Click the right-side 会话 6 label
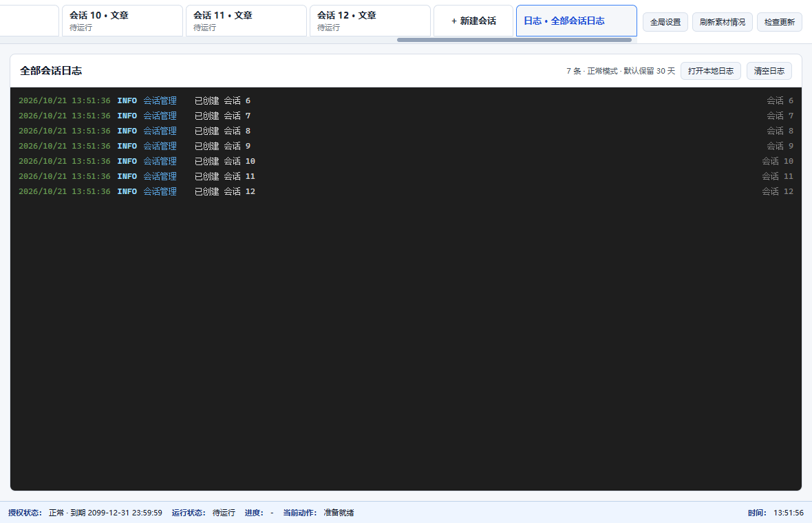Viewport: 812px width, 523px height. point(780,100)
